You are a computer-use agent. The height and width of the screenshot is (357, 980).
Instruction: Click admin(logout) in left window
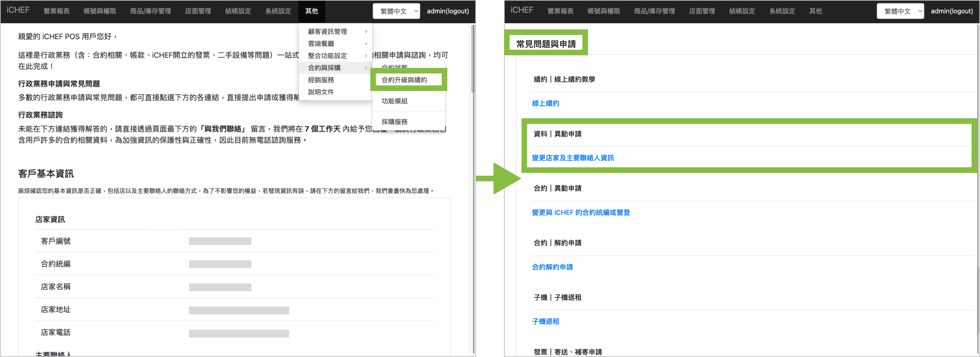point(447,11)
